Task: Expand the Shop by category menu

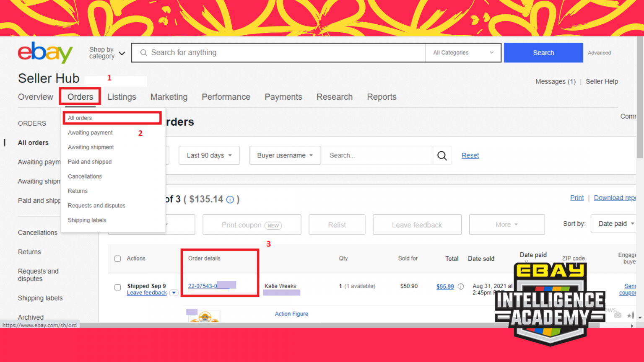Action: point(107,53)
